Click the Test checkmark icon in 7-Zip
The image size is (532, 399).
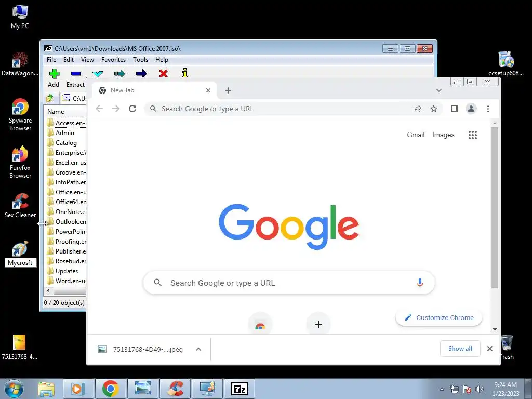[x=98, y=73]
